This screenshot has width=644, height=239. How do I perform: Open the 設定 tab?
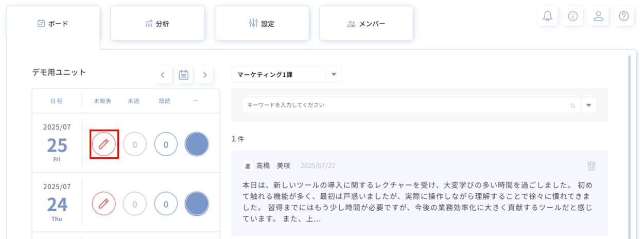[262, 24]
